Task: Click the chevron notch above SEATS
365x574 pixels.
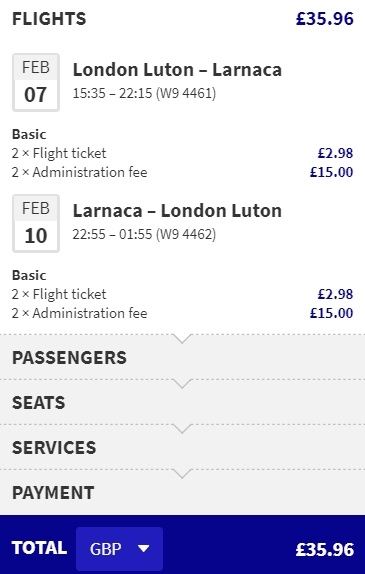Action: tap(182, 384)
